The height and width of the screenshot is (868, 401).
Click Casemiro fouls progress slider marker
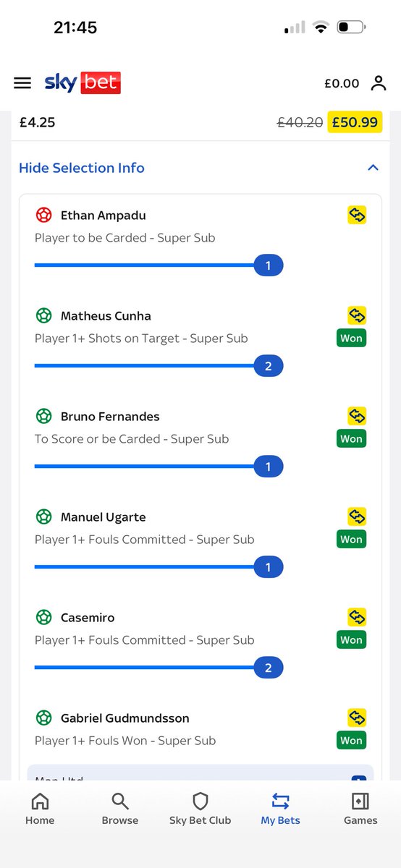pyautogui.click(x=268, y=668)
